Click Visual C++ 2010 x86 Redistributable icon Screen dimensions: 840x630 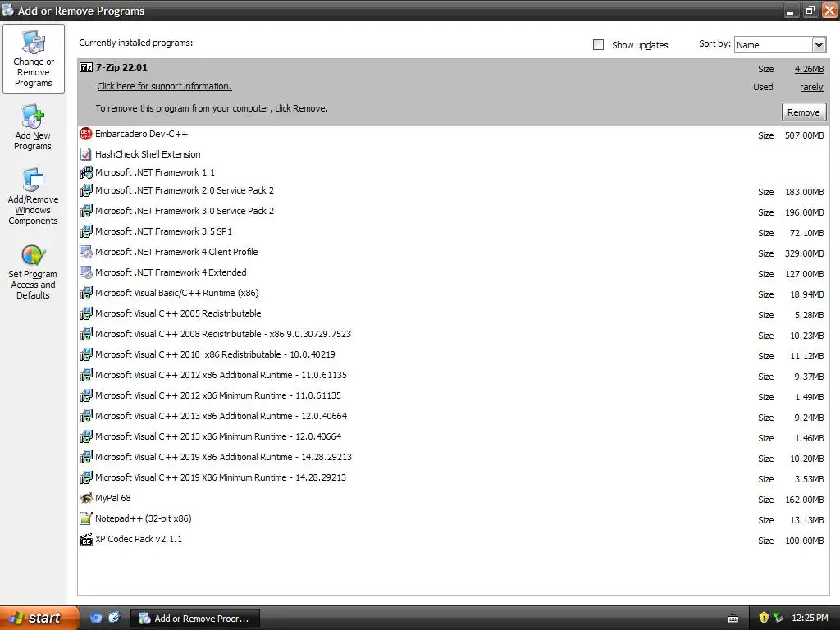85,354
